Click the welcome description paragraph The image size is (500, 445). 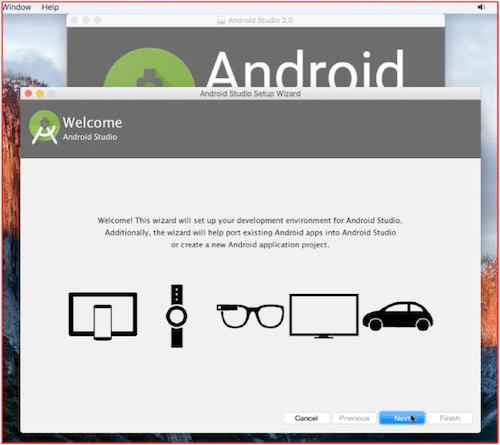(250, 232)
